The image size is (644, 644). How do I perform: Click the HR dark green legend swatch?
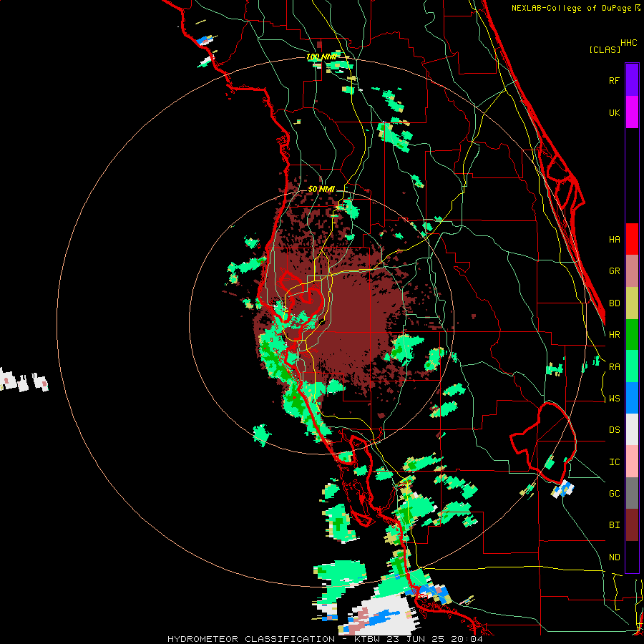click(632, 334)
